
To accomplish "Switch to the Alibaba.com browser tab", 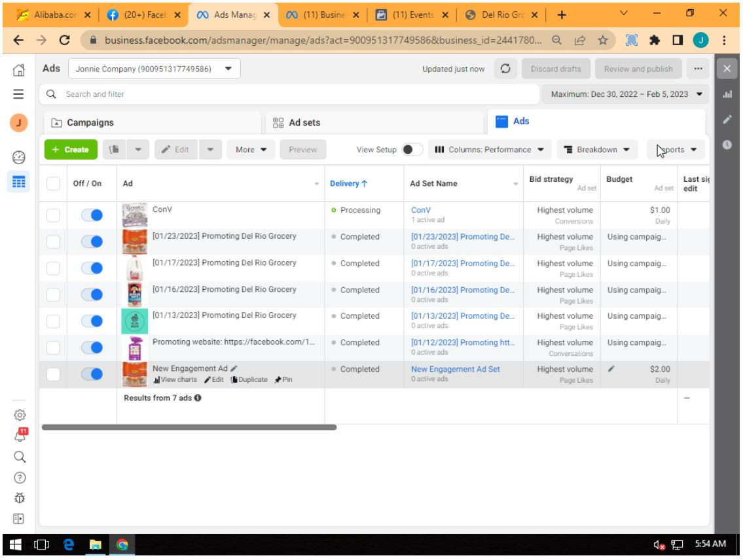I will click(53, 14).
